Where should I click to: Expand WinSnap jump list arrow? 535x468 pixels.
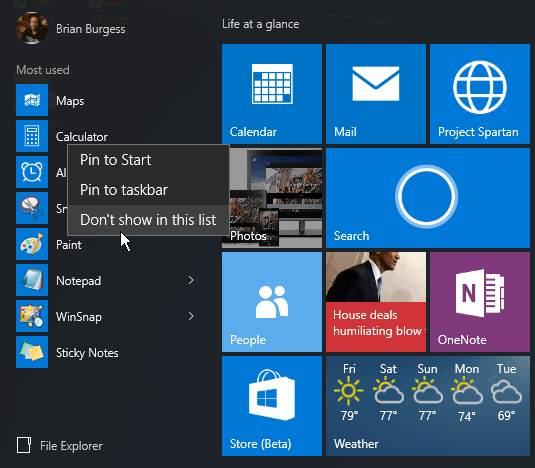pyautogui.click(x=191, y=317)
